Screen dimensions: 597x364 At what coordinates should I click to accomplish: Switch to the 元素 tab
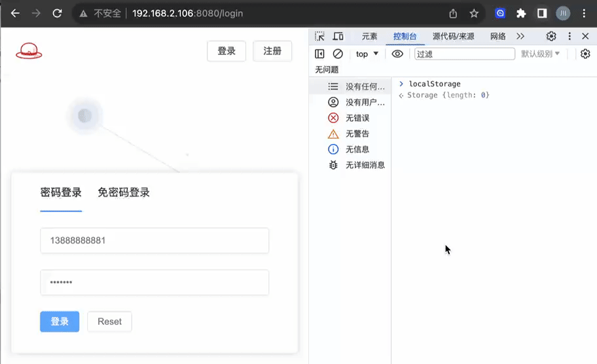(369, 37)
